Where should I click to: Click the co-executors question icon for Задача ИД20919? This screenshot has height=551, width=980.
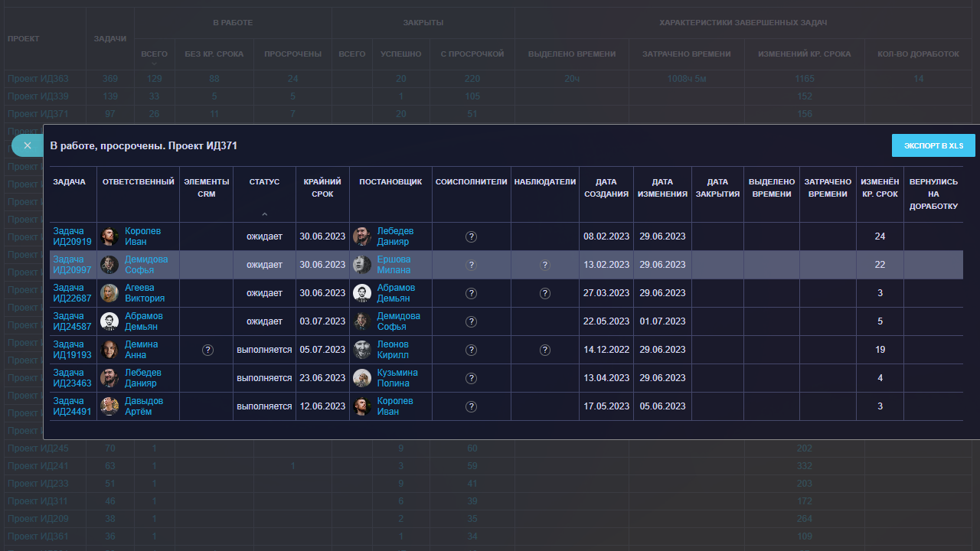[x=472, y=236]
